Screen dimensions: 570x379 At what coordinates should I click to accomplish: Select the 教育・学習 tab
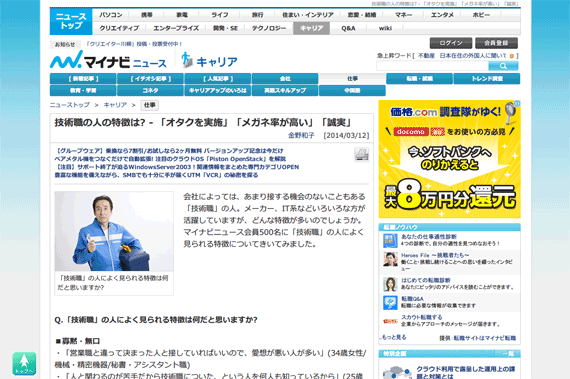tap(83, 90)
